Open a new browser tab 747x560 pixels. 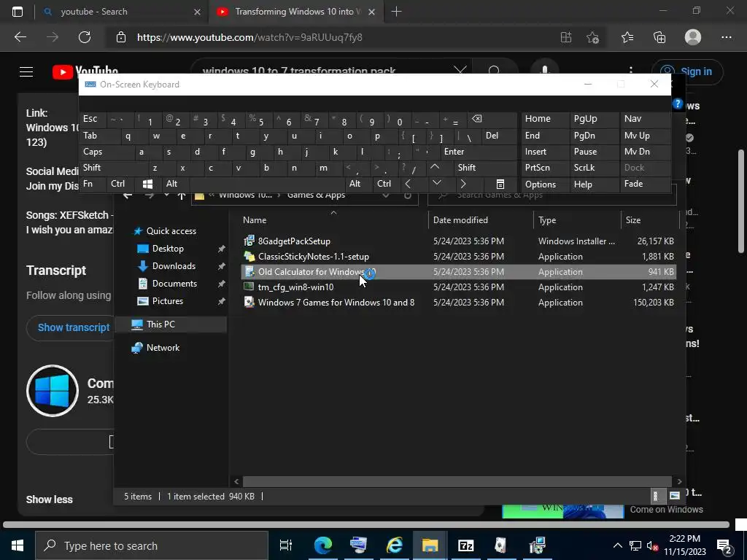396,12
